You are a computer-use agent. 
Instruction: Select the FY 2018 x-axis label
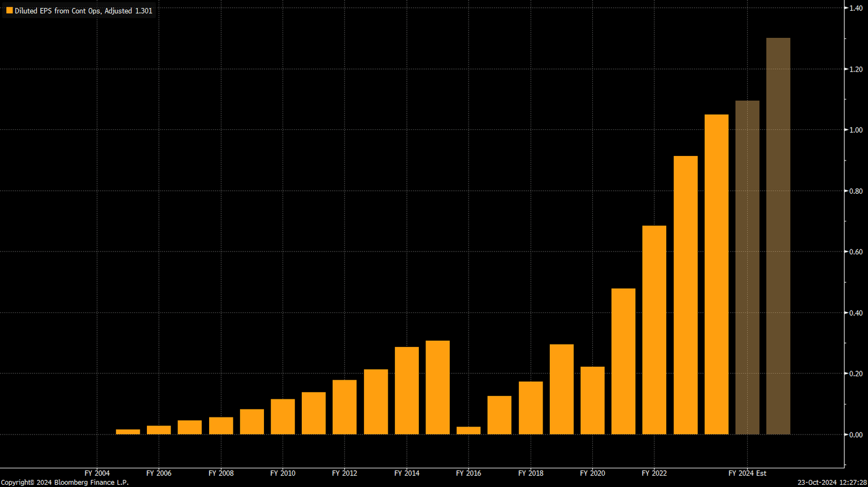click(530, 473)
